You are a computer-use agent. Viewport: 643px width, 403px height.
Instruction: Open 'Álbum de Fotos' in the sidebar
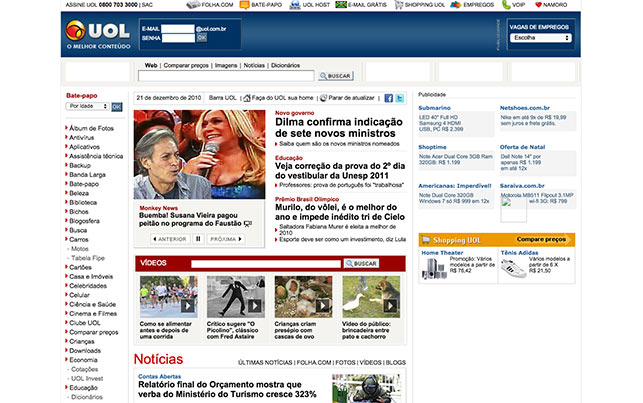click(x=92, y=128)
